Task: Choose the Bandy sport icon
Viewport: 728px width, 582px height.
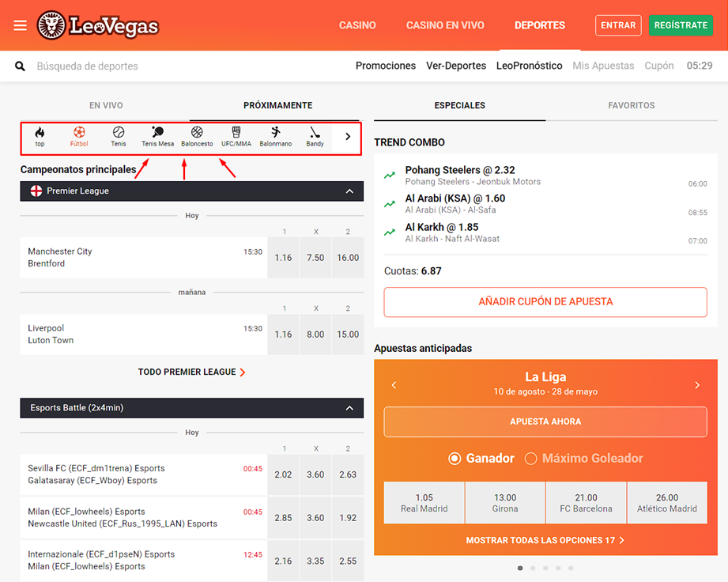Action: (315, 137)
